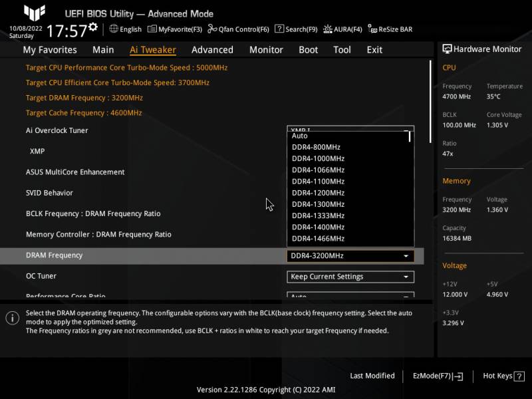Click CPU Frequency 4700 MHz value
The width and height of the screenshot is (532, 399).
point(456,96)
